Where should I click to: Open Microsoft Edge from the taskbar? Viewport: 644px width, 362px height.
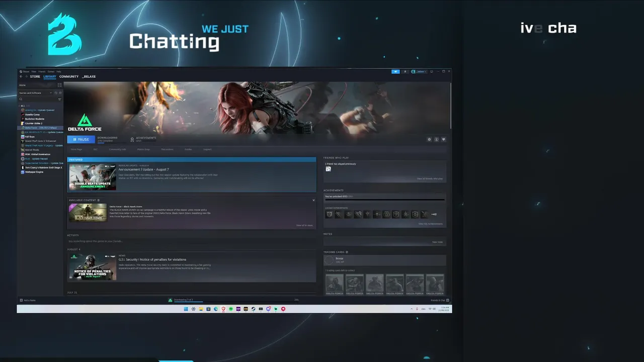(x=216, y=309)
